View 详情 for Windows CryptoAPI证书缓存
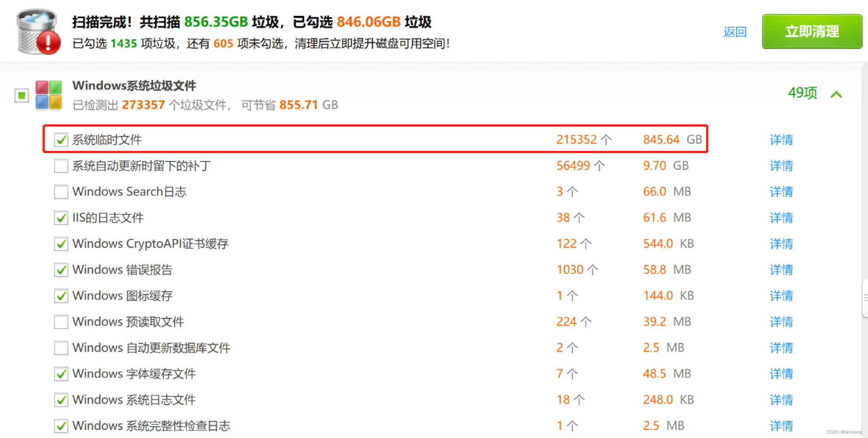Screen dimensions: 868x438 point(781,243)
